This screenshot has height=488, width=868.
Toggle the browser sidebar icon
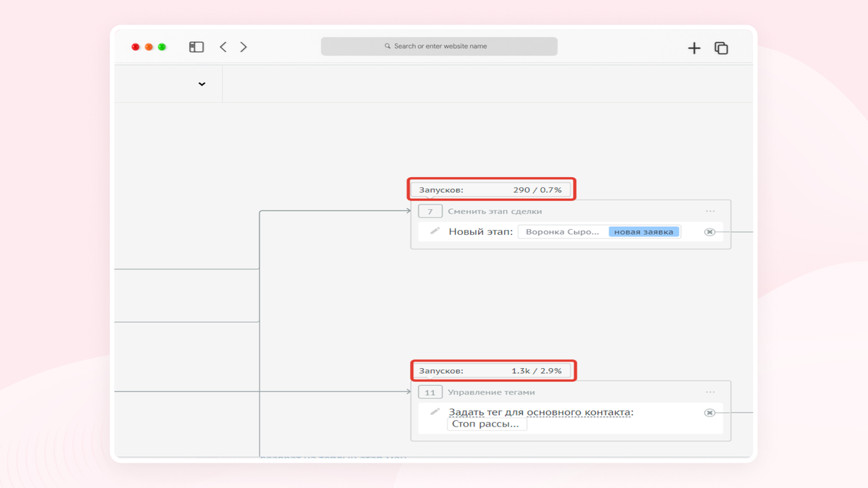pyautogui.click(x=196, y=47)
